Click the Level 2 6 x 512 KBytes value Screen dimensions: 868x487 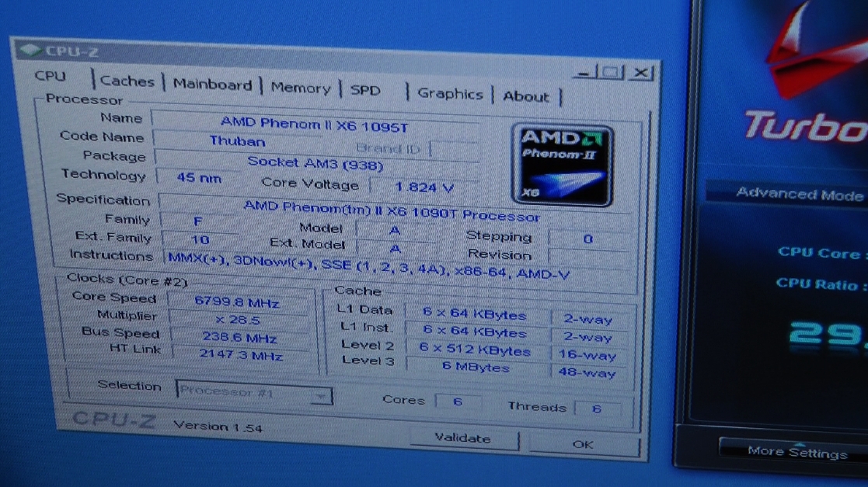pos(475,350)
